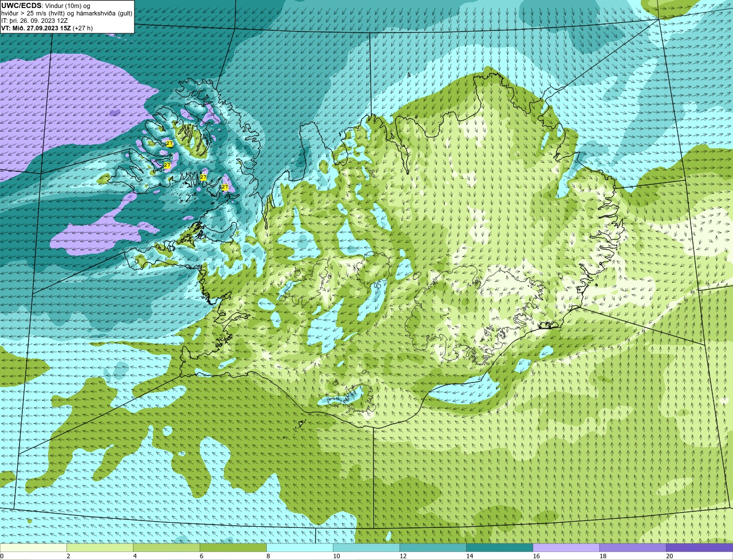Click the 6–8 m/s olive green legend swatch

233,547
